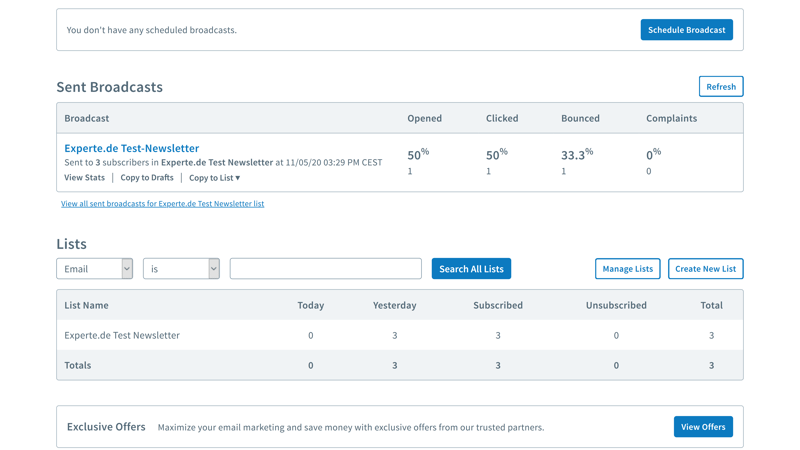Screen dimensions: 800x450
Task: Open the Email search field dropdown
Action: 95,269
